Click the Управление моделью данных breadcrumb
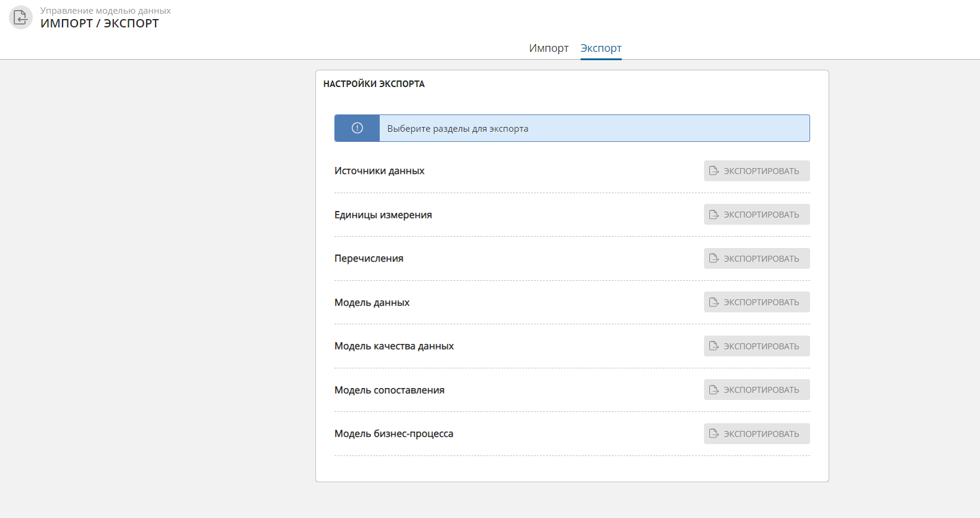 click(106, 11)
